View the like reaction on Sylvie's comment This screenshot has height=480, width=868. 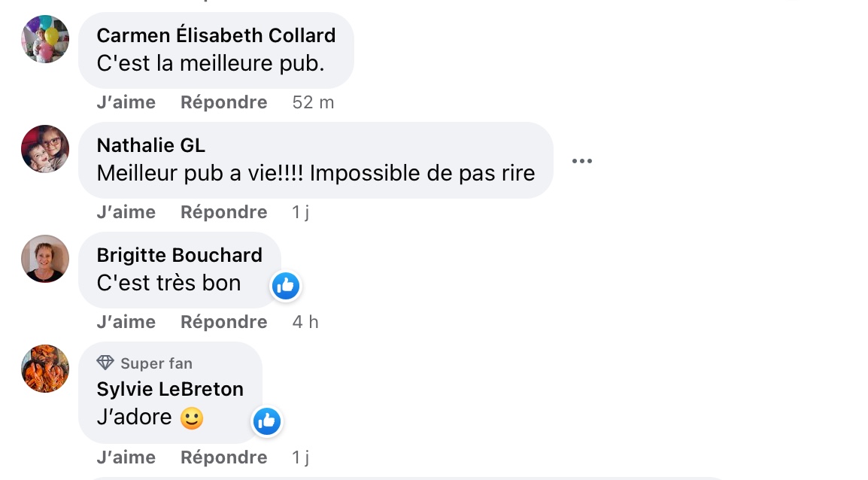click(x=267, y=421)
